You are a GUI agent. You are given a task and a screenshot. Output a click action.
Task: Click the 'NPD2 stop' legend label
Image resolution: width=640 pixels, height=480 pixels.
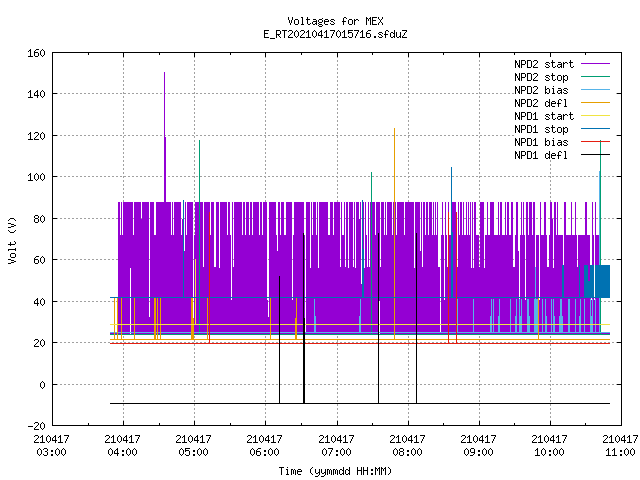coord(541,77)
